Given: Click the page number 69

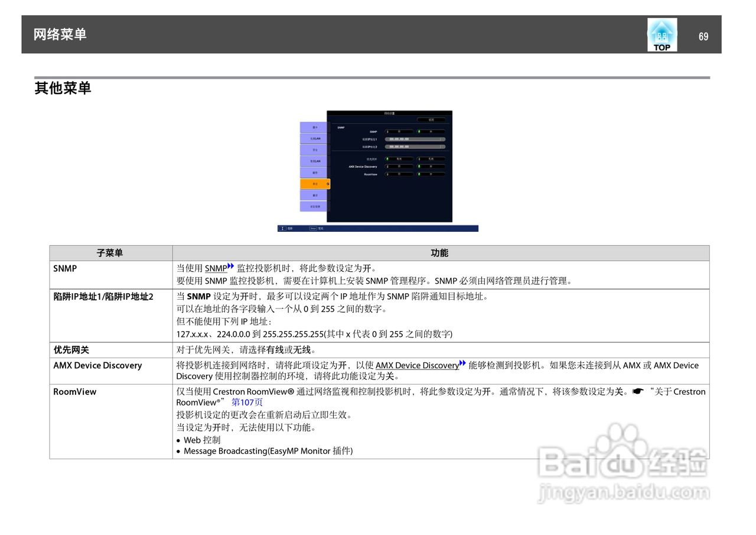Looking at the screenshot, I should click(703, 36).
